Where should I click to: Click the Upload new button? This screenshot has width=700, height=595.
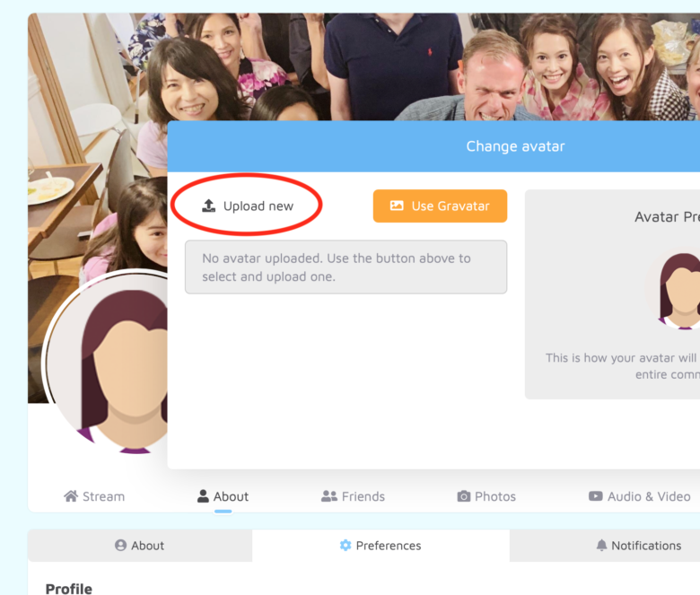point(248,206)
